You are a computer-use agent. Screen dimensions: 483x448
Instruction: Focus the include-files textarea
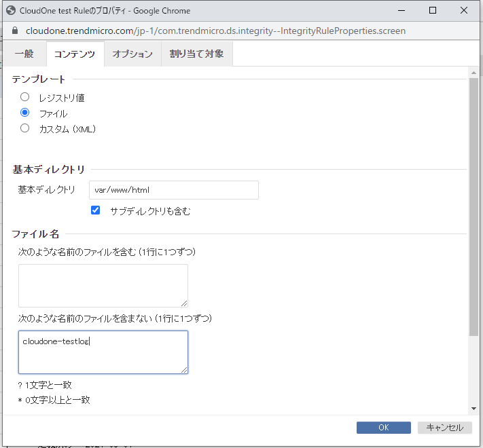tap(103, 286)
